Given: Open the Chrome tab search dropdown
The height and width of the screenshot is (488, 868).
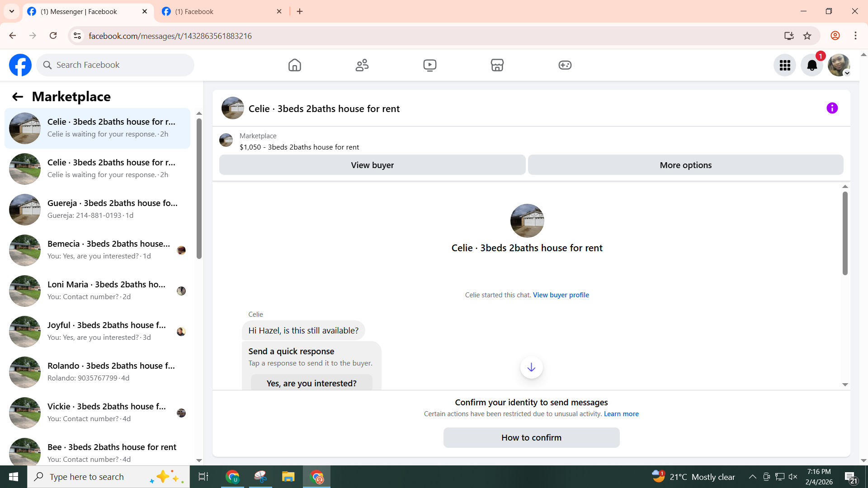Looking at the screenshot, I should coord(12,11).
